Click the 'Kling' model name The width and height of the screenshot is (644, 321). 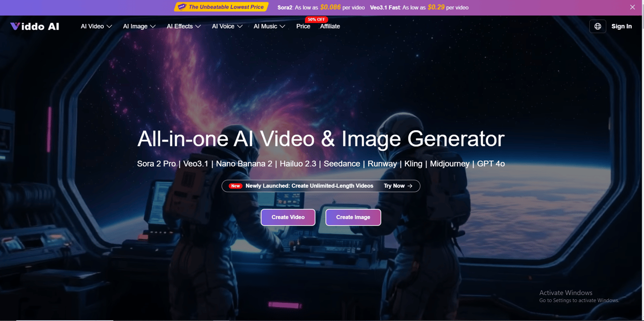tap(413, 164)
